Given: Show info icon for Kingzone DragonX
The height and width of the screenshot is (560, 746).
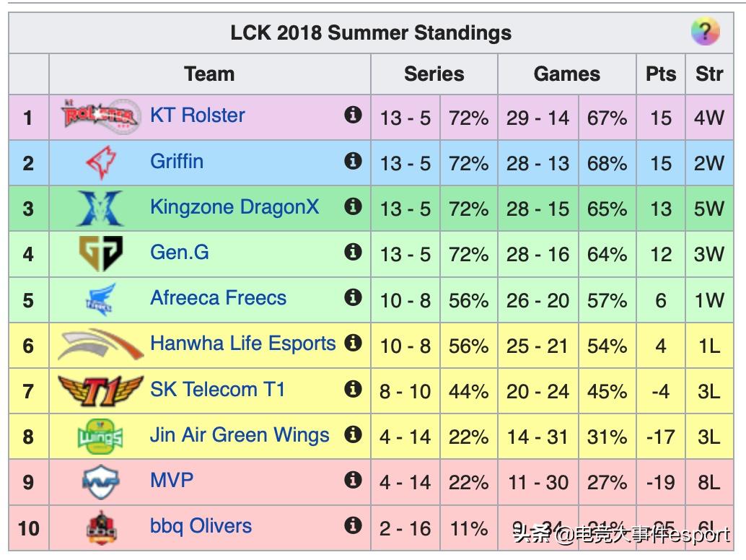Looking at the screenshot, I should (353, 206).
